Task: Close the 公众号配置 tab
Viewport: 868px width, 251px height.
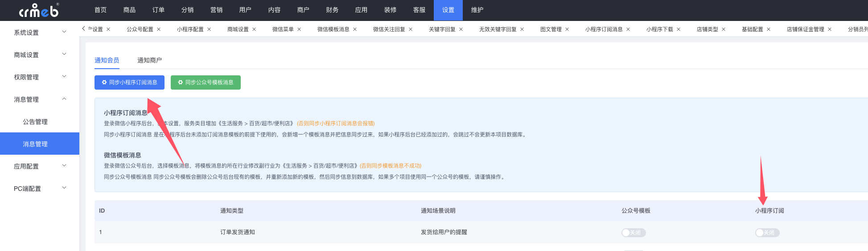Action: coord(159,29)
